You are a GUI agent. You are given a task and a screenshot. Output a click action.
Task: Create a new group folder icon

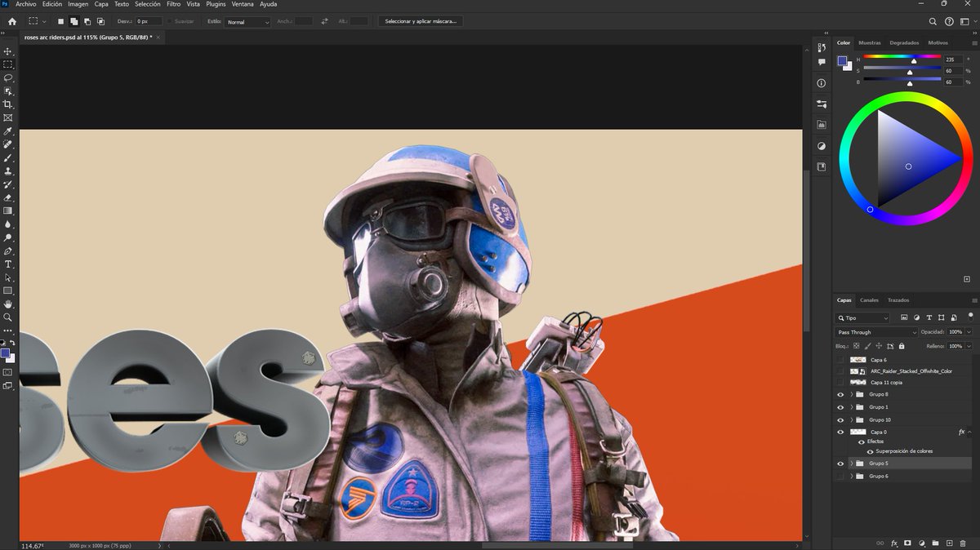pos(935,543)
